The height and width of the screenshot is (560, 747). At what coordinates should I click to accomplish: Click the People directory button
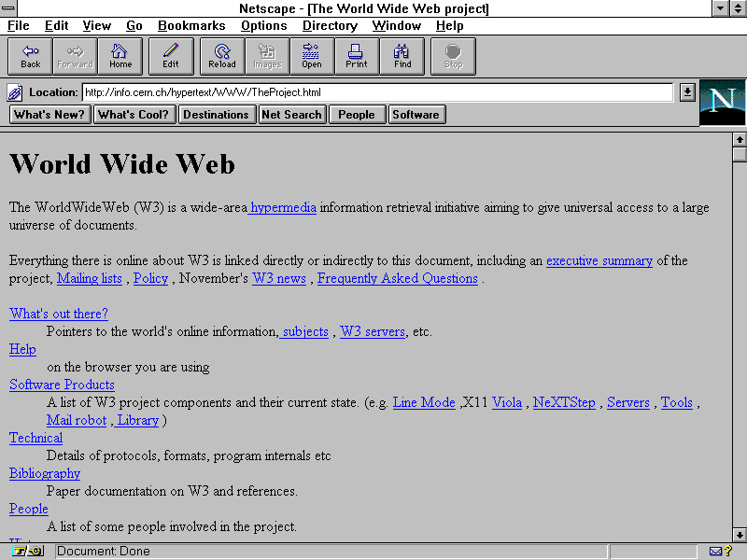[x=357, y=115]
